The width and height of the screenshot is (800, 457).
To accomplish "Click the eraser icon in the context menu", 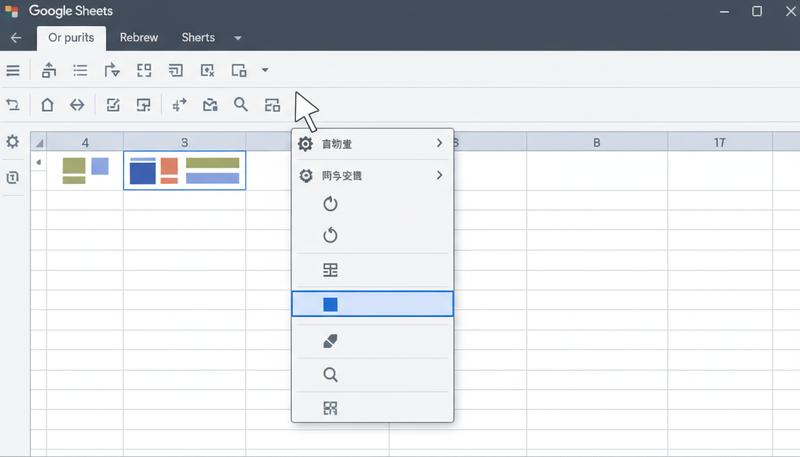I will tap(330, 341).
